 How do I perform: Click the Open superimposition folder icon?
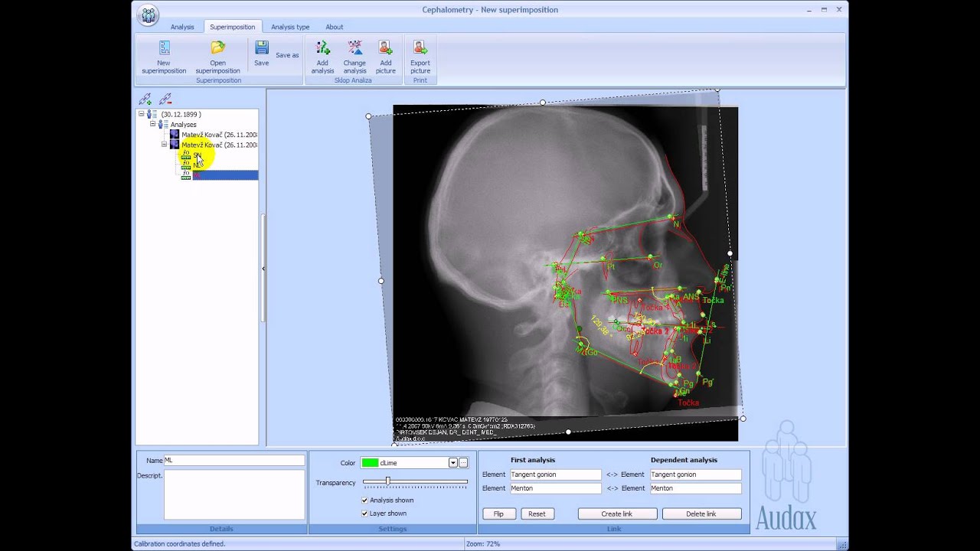218,48
